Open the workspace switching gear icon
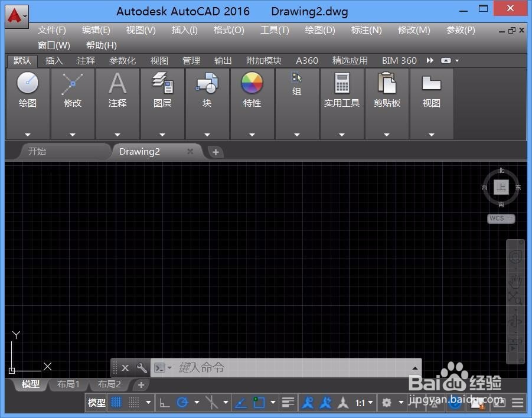Image resolution: width=532 pixels, height=418 pixels. (x=386, y=403)
